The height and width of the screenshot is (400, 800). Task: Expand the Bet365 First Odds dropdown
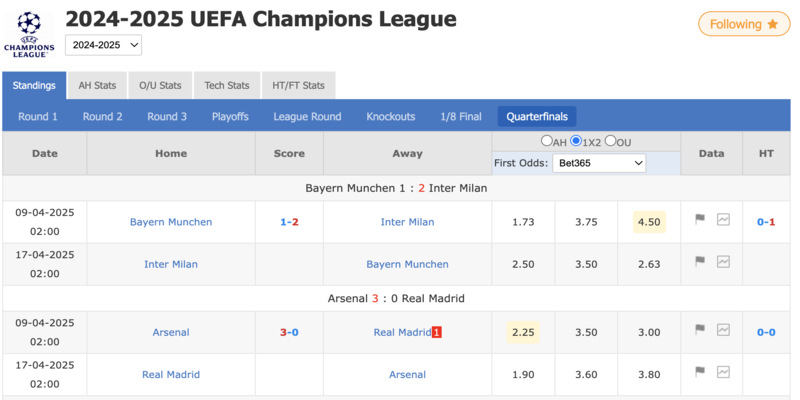(x=599, y=162)
